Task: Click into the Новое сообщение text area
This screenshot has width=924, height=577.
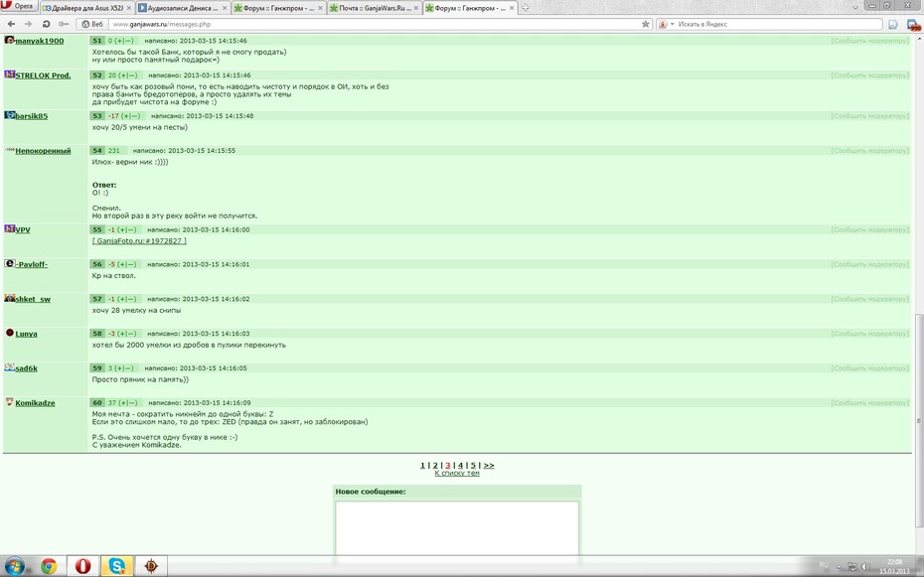Action: coord(457,527)
